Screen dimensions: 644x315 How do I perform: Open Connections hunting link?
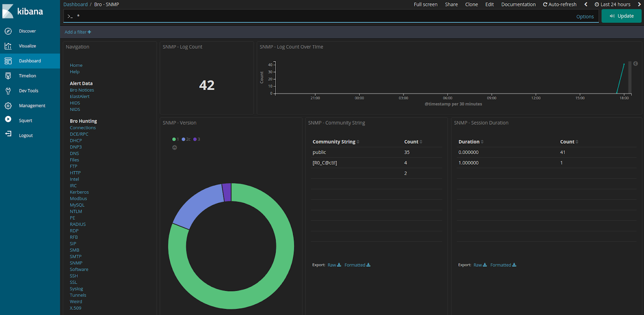(83, 128)
